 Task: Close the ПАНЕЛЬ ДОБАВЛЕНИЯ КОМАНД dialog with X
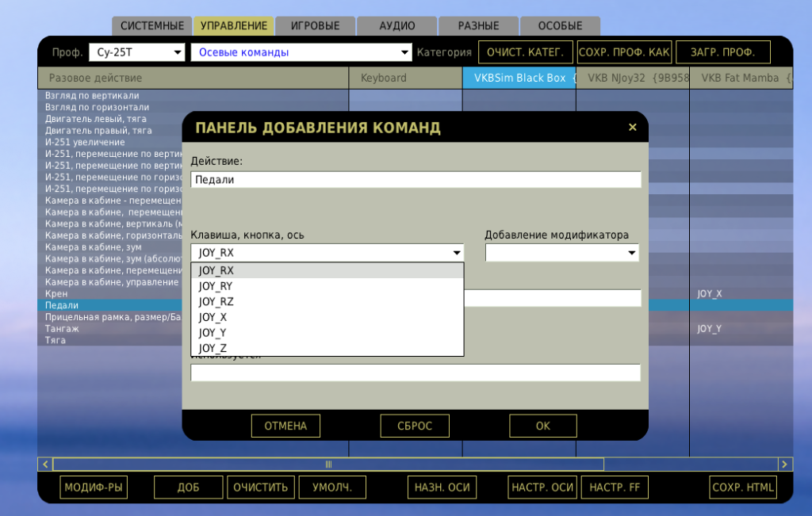pyautogui.click(x=632, y=128)
